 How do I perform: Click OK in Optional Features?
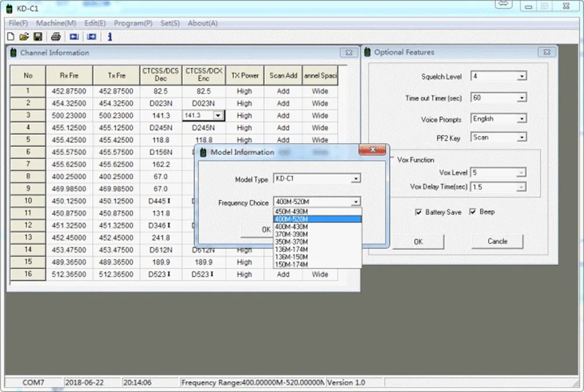tap(418, 242)
